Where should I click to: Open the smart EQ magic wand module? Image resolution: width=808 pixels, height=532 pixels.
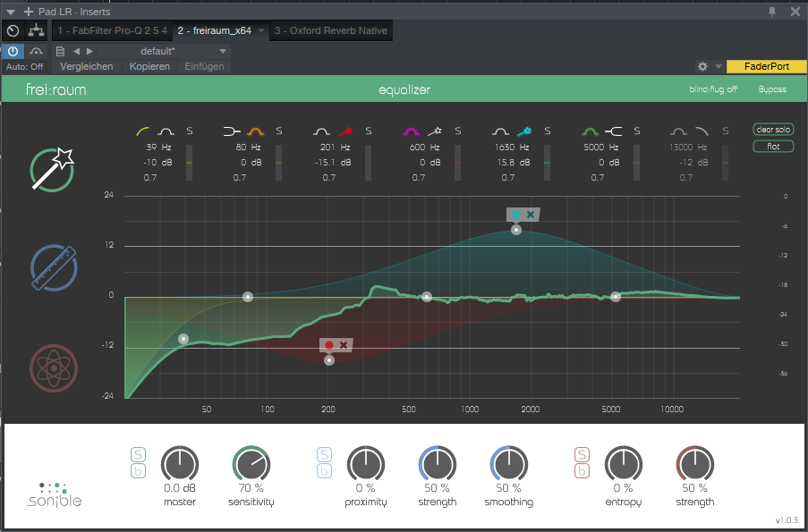pyautogui.click(x=52, y=168)
